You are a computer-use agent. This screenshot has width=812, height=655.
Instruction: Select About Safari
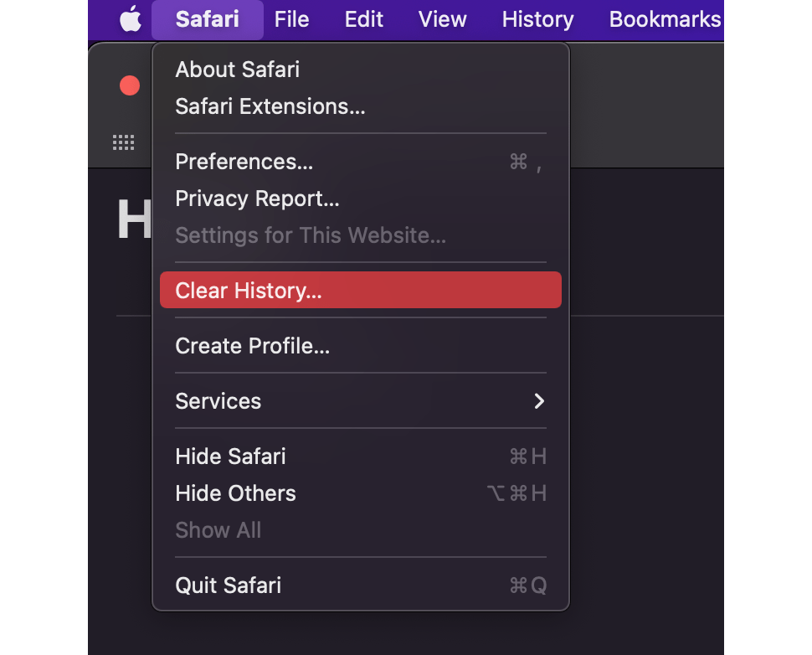pyautogui.click(x=237, y=69)
